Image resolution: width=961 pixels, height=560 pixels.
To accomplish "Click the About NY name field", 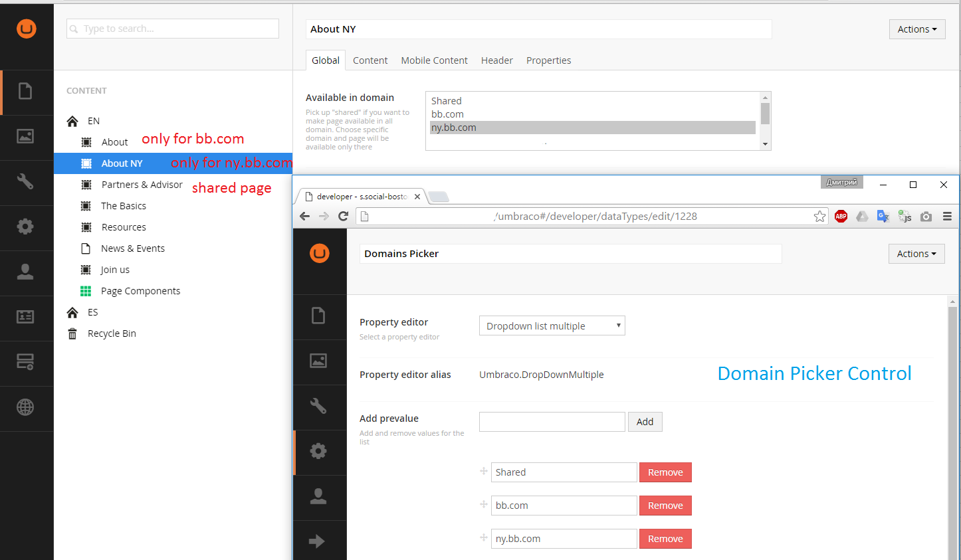I will (x=539, y=29).
